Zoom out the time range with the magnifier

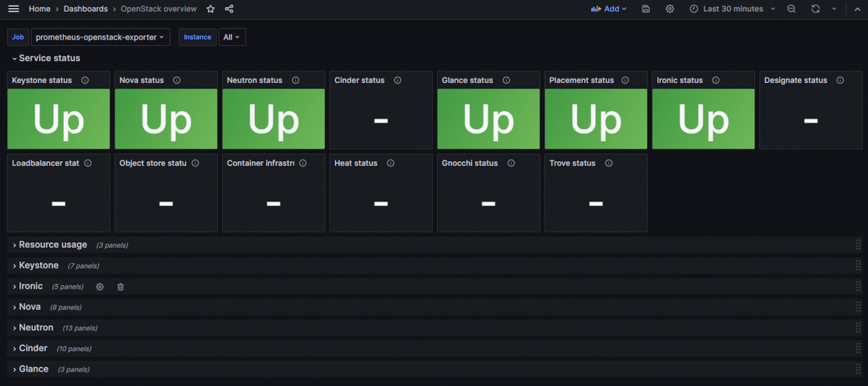pos(792,9)
